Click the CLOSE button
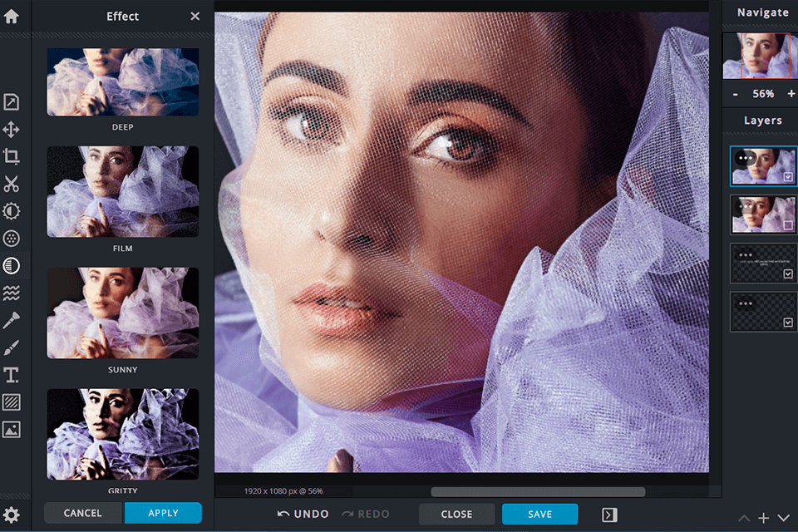 point(456,515)
